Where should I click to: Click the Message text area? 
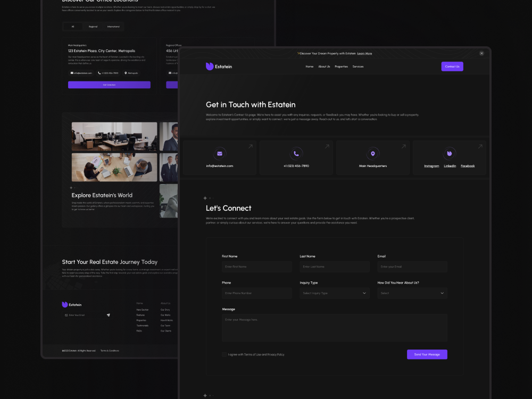click(335, 328)
